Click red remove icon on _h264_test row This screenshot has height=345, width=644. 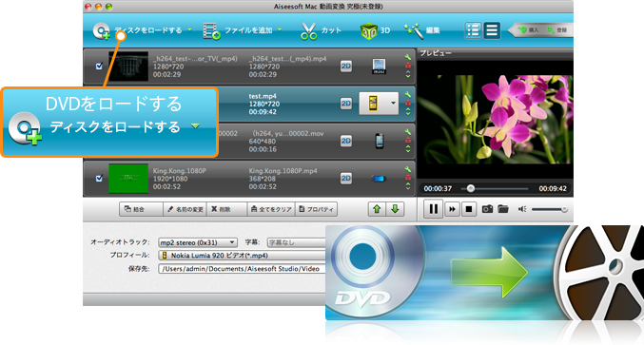[x=408, y=66]
